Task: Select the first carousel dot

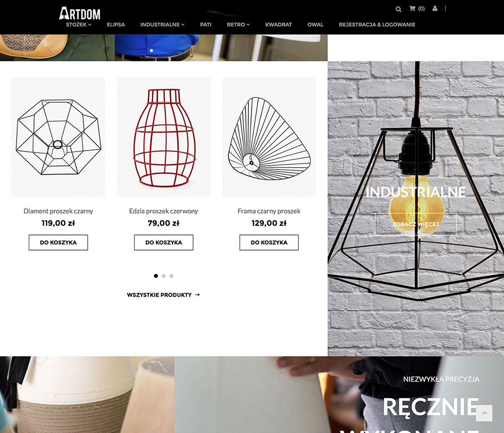Action: [x=156, y=276]
